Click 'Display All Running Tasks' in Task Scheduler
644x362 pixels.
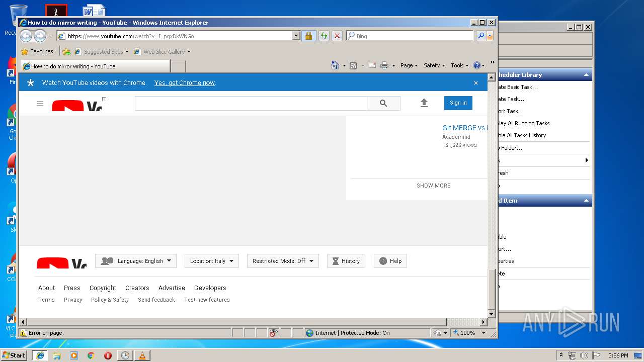click(x=523, y=123)
